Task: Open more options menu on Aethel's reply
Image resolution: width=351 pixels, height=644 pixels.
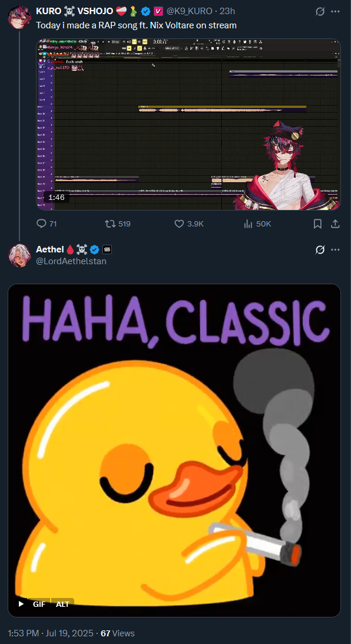Action: tap(336, 249)
